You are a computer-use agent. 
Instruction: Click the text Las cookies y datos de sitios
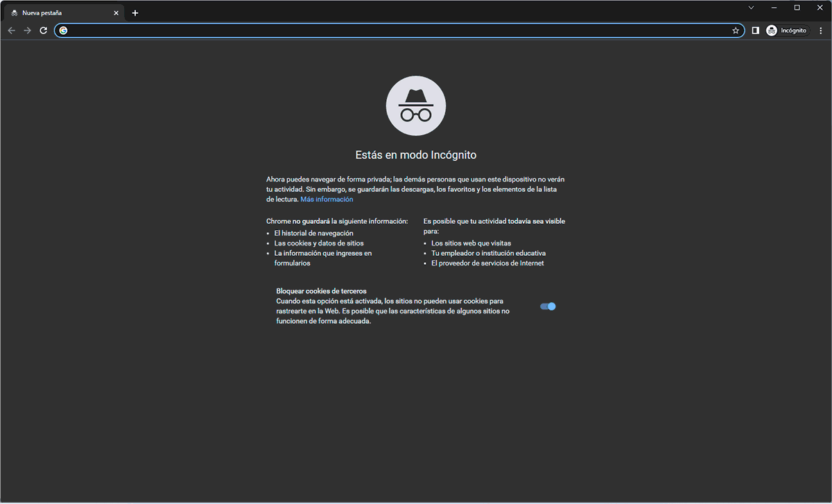click(319, 243)
